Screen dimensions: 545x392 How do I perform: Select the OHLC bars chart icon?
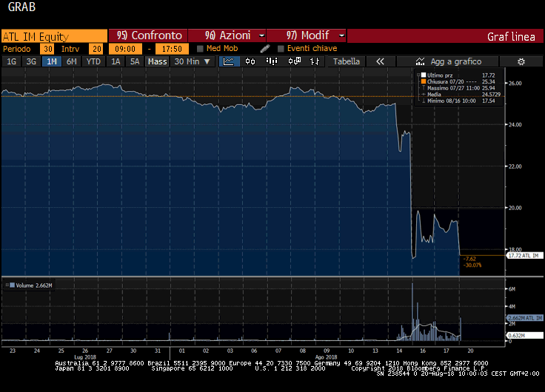tap(315, 61)
